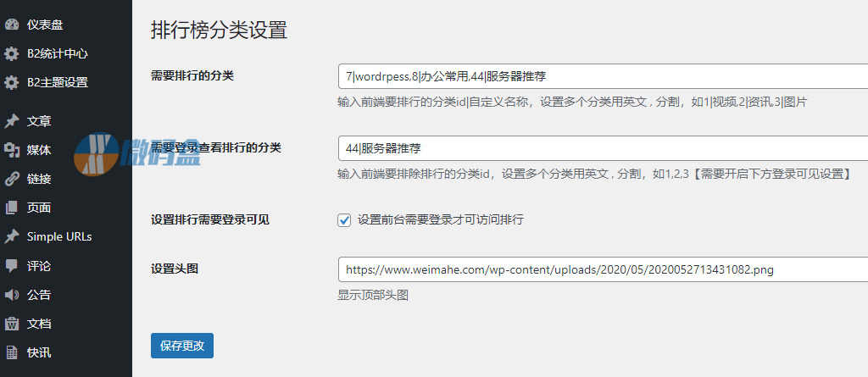868x377 pixels.
Task: Click the 设置头图 label
Action: pyautogui.click(x=175, y=269)
